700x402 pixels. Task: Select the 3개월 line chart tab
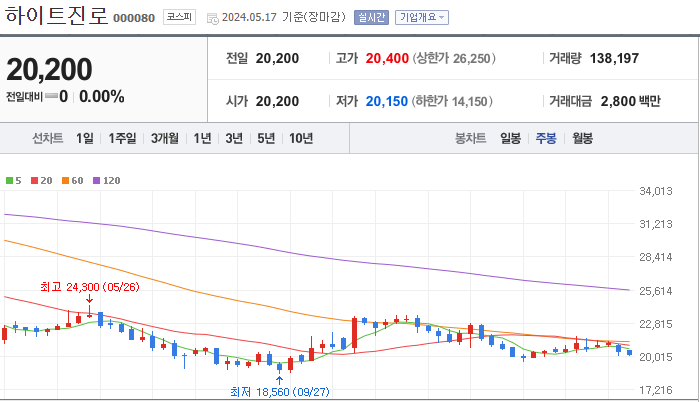(x=165, y=138)
